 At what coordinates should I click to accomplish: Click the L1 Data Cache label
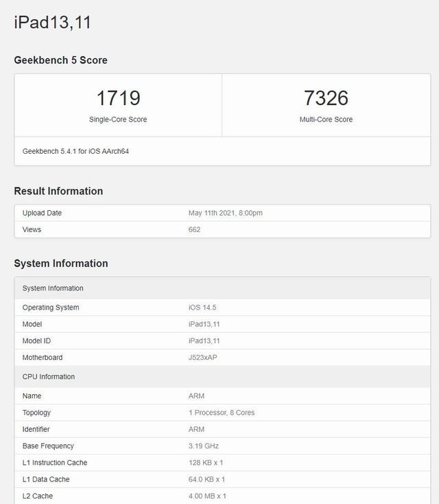click(x=46, y=479)
